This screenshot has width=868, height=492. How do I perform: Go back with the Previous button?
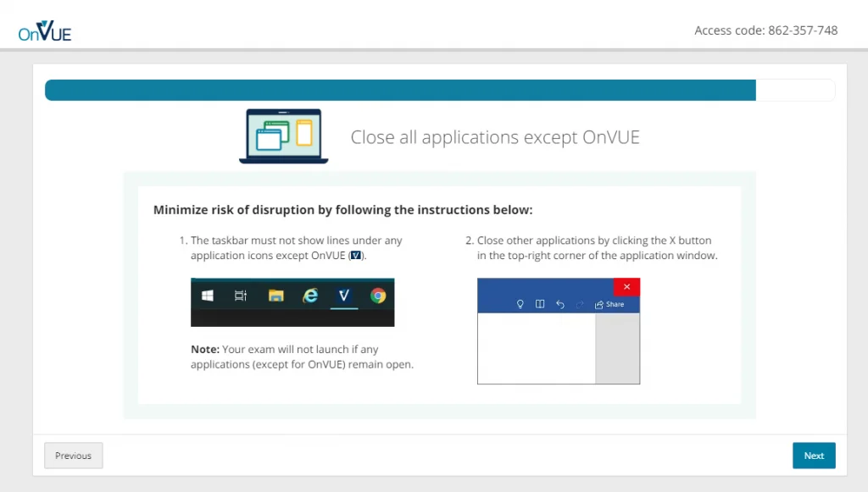(x=74, y=456)
